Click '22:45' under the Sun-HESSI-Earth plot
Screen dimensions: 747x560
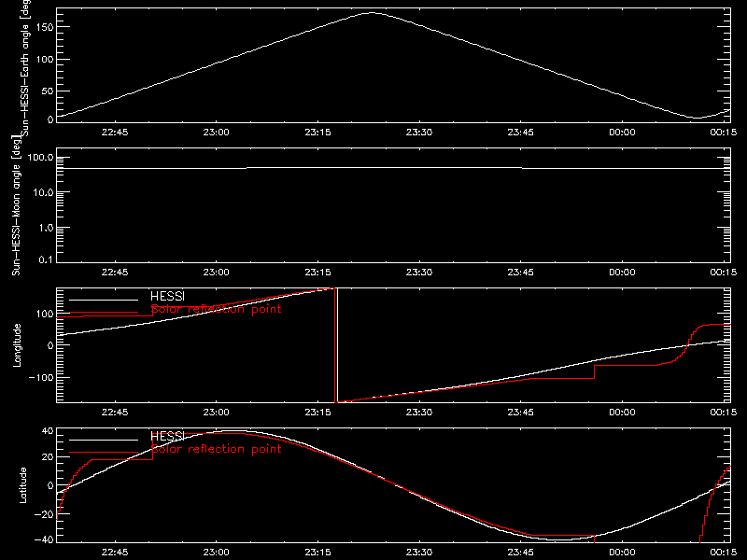click(115, 133)
